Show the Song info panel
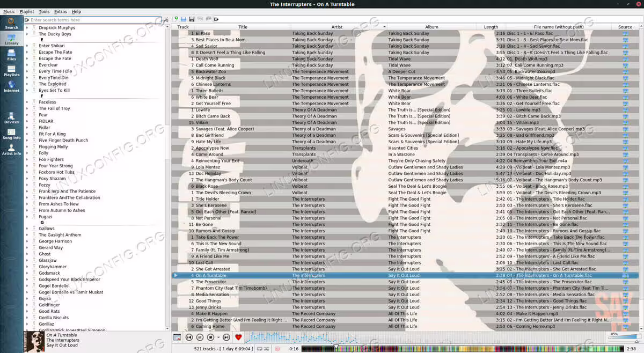The width and height of the screenshot is (644, 353). [x=11, y=134]
